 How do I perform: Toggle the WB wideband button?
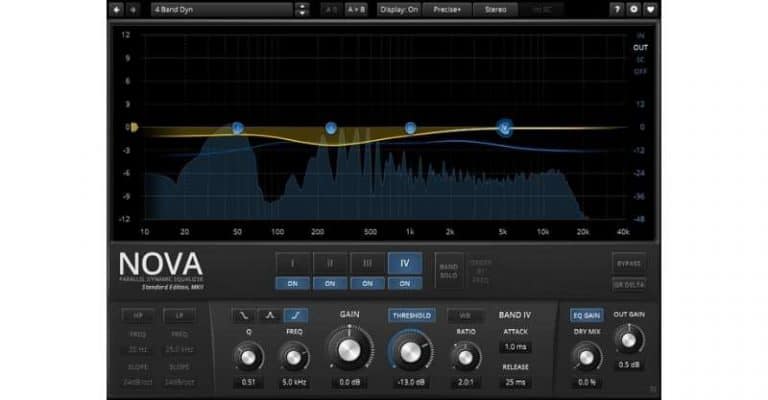click(465, 316)
